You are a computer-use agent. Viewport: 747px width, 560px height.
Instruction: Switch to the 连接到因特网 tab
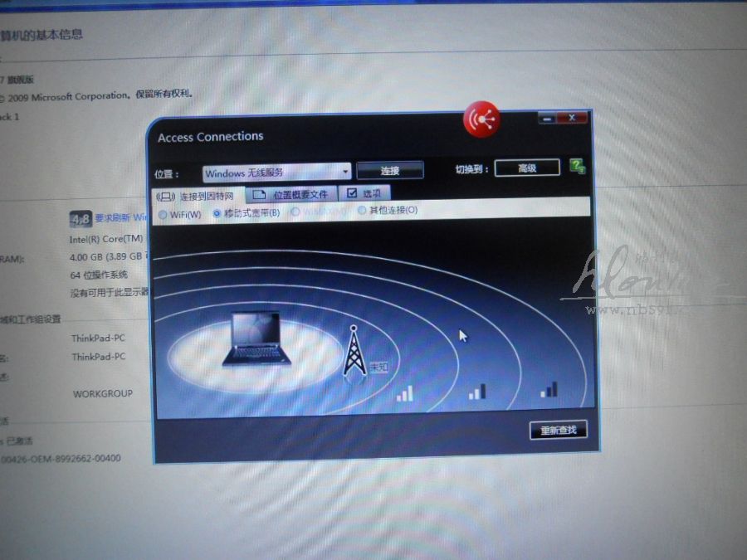[201, 197]
